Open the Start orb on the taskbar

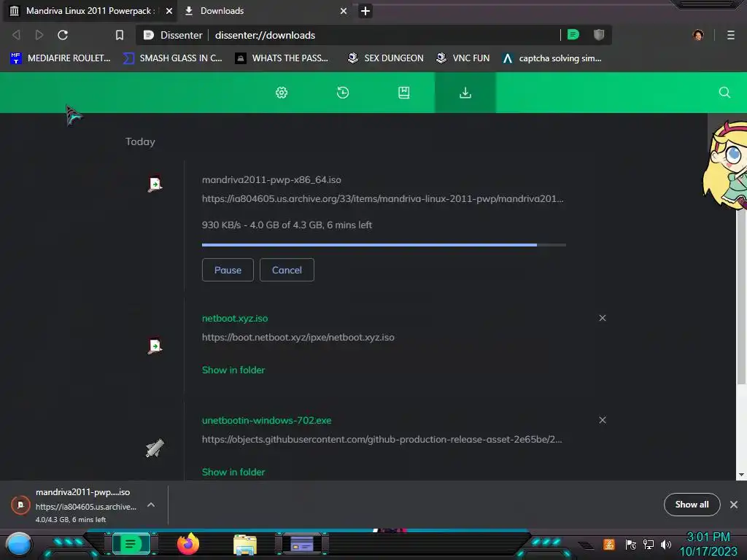[19, 544]
